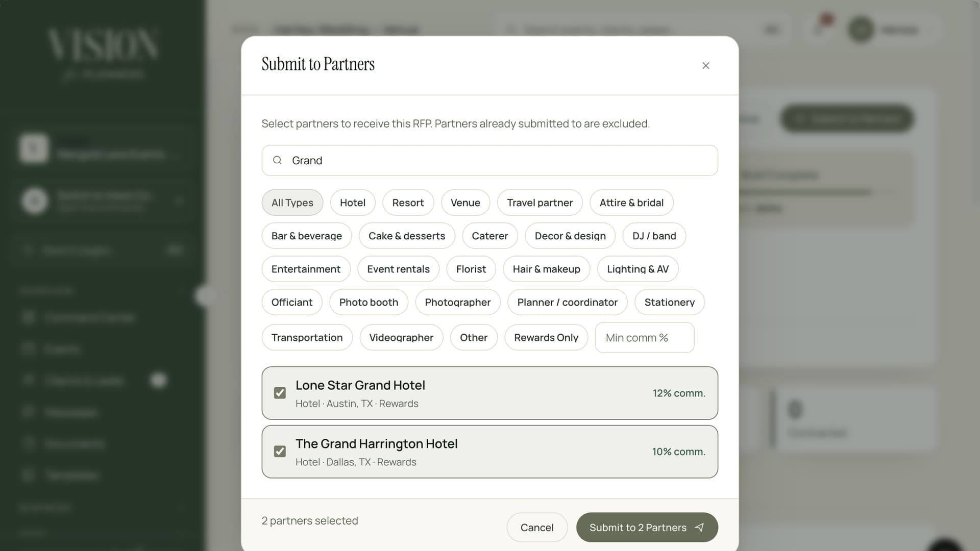Click Cancel to dismiss dialog
980x551 pixels.
click(x=537, y=527)
